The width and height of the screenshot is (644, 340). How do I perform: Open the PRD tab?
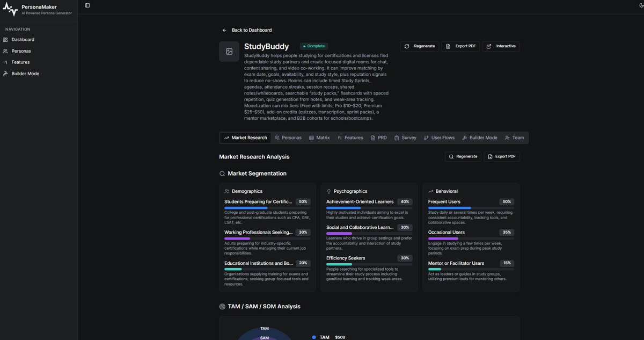[x=378, y=138]
